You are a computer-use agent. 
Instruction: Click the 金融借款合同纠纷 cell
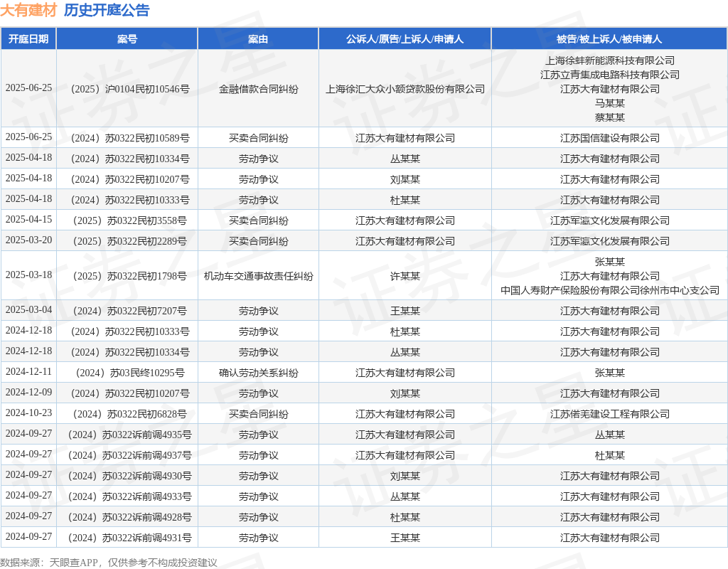coord(258,89)
